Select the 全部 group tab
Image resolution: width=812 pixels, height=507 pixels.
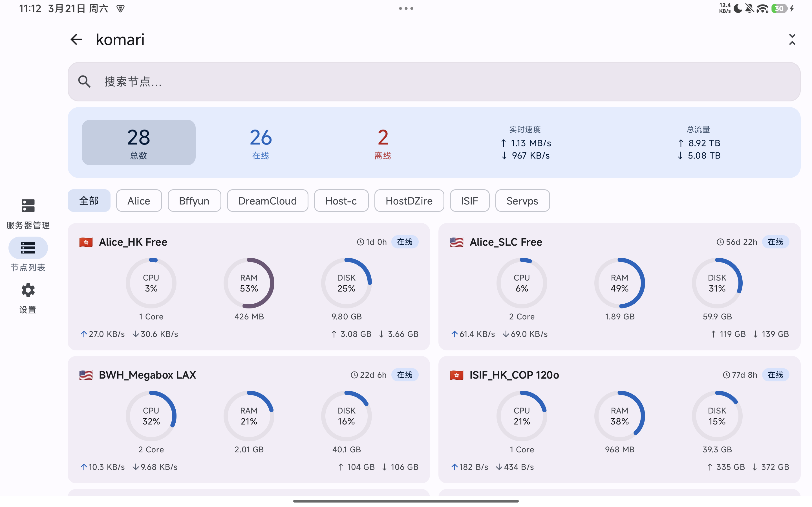[89, 201]
